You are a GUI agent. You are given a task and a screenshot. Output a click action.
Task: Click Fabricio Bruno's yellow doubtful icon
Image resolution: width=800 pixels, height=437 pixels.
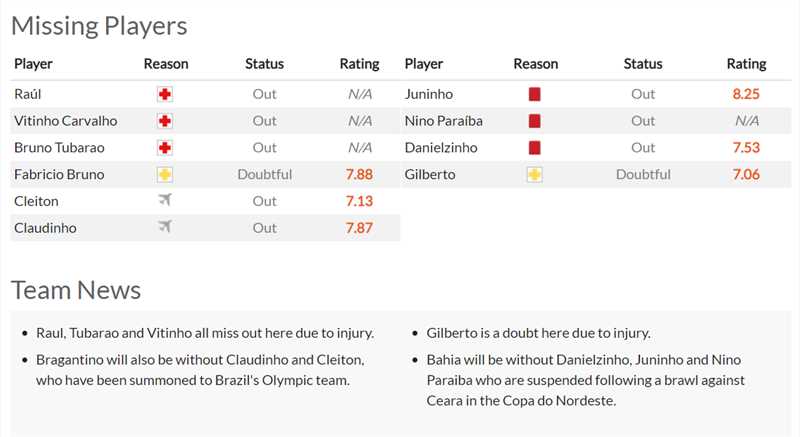click(165, 175)
